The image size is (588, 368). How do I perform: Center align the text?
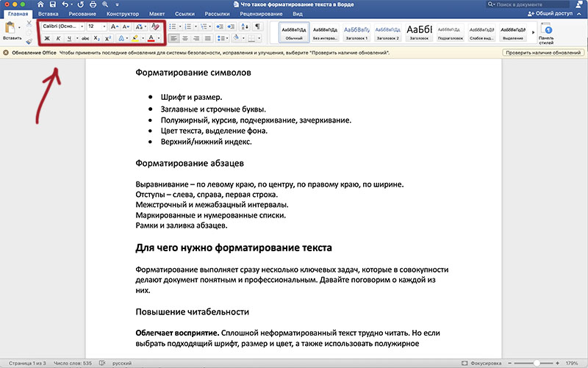tap(185, 38)
